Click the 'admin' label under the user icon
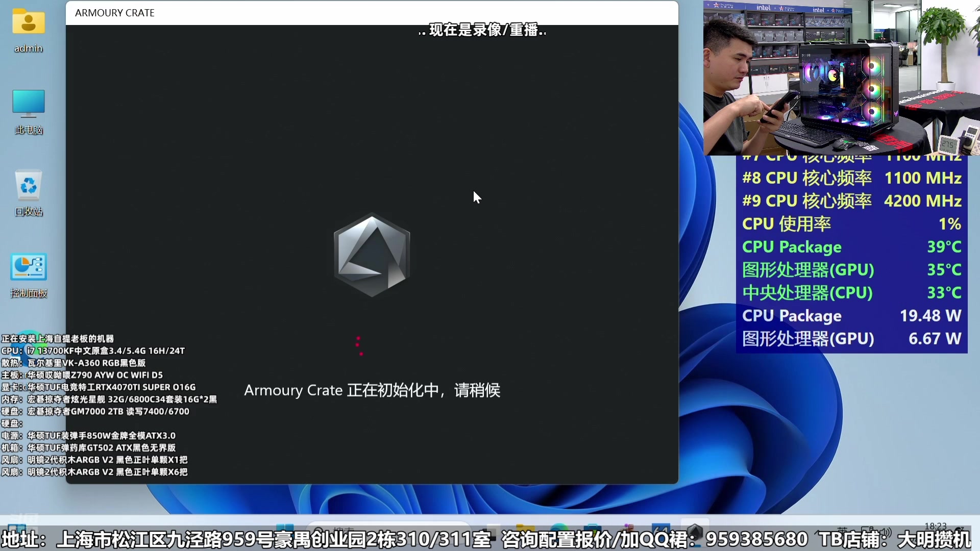This screenshot has width=980, height=551. pos(29,48)
